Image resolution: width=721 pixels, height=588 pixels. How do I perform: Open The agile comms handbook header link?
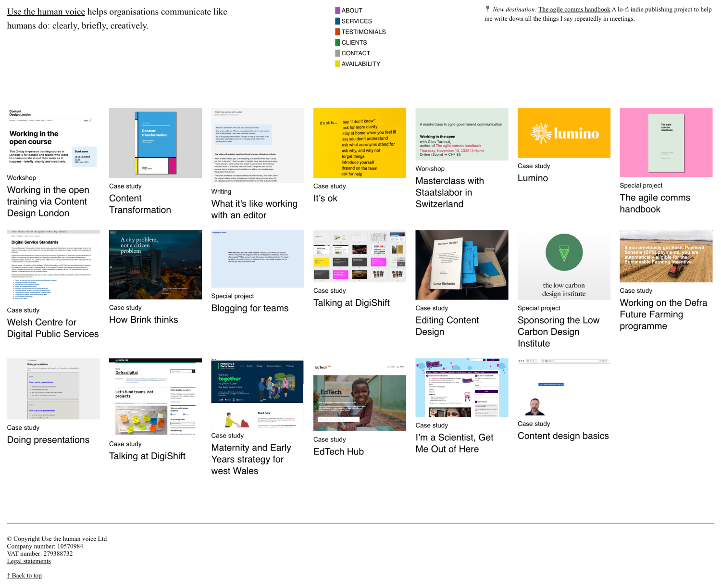(x=574, y=9)
